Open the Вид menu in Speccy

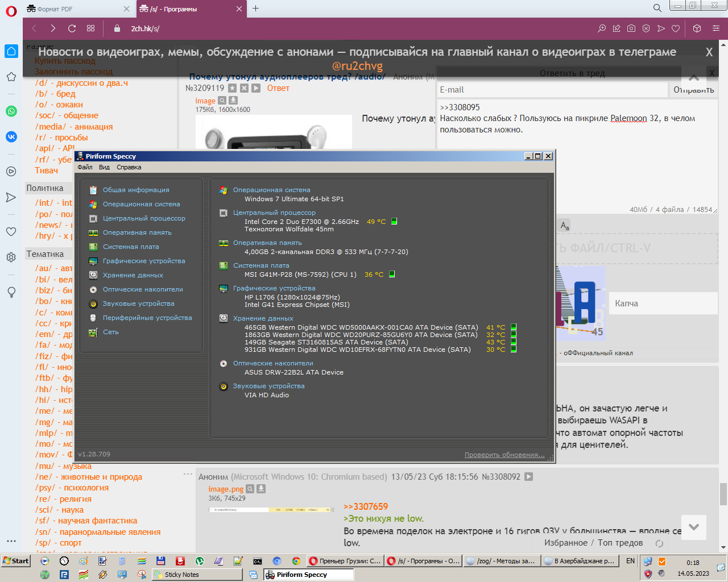(x=104, y=167)
